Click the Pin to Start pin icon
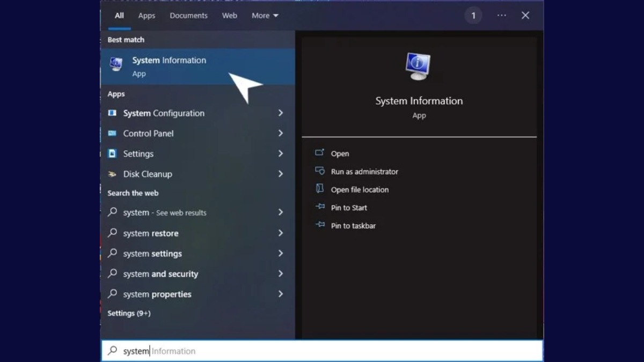The image size is (644, 362). tap(320, 207)
